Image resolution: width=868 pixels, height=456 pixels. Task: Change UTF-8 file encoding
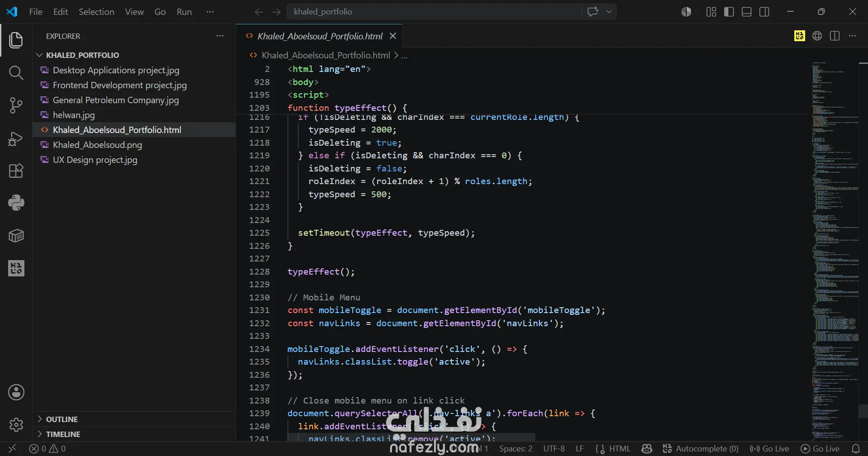[x=554, y=449]
